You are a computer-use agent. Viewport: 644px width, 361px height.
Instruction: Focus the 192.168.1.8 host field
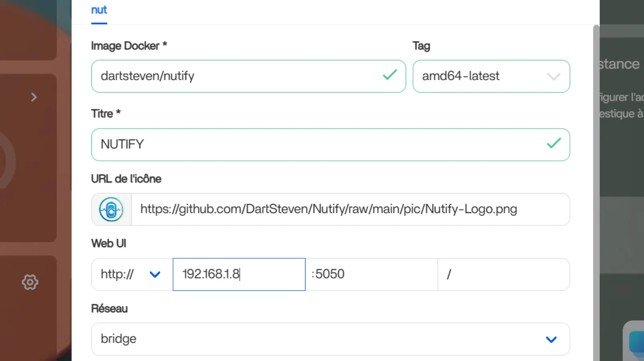click(x=239, y=274)
